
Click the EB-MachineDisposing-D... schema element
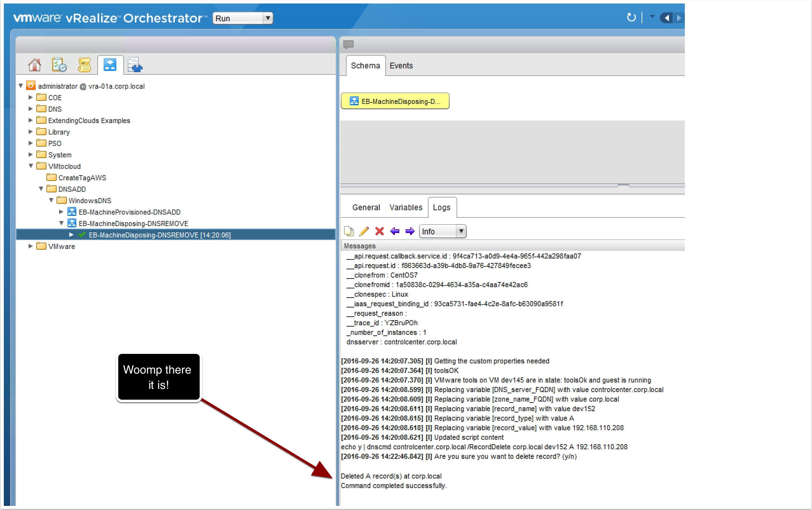coord(395,101)
